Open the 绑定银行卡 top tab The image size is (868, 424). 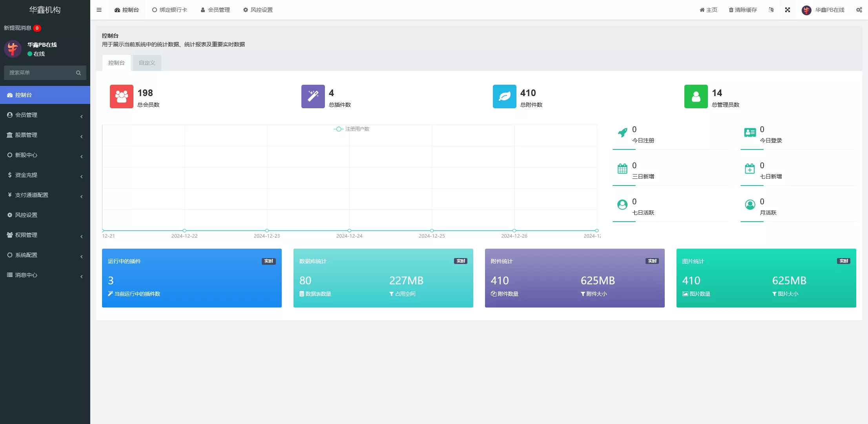tap(170, 10)
